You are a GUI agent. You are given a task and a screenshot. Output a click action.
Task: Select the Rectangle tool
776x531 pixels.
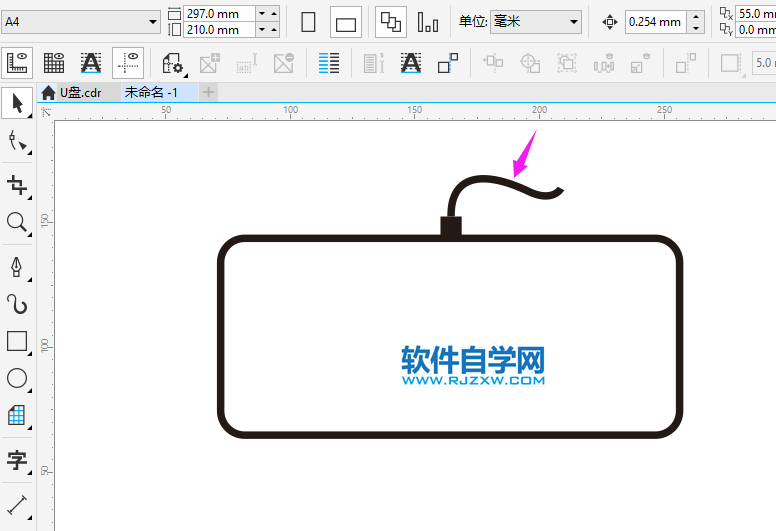point(17,341)
